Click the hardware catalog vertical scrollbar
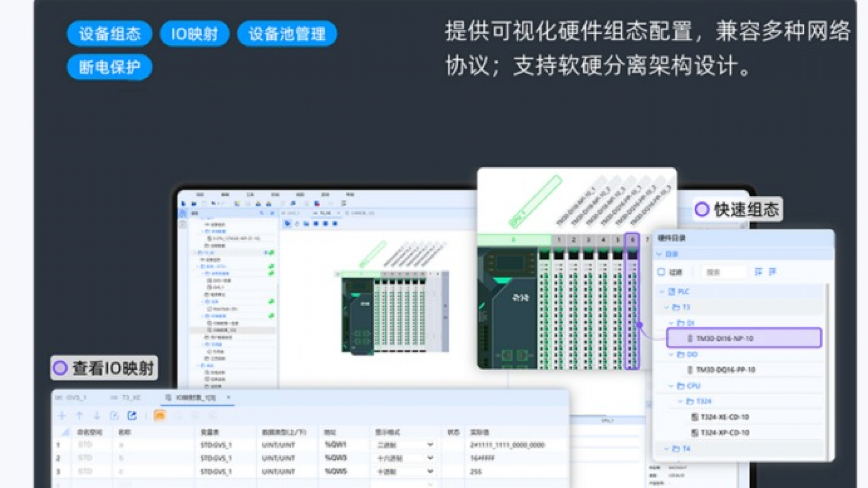The image size is (868, 488). [x=828, y=371]
